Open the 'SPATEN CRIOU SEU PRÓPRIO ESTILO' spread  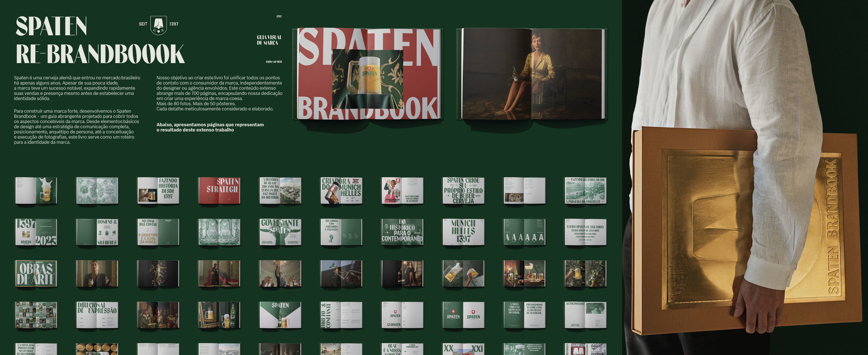click(463, 191)
